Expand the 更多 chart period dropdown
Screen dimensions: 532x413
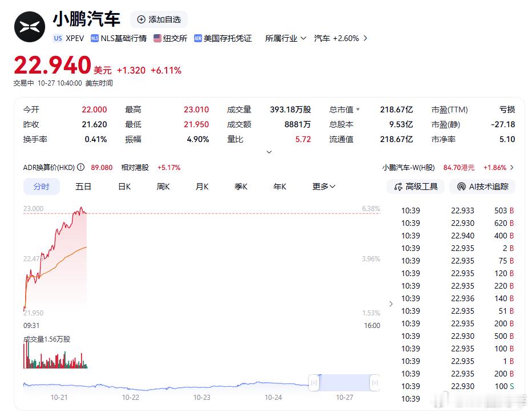323,187
